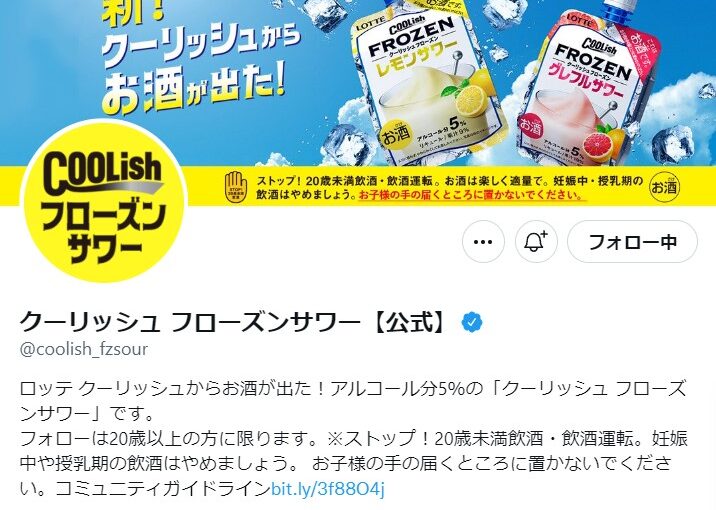This screenshot has width=716, height=510.
Task: Open the COOLish フローズンサワー profile picture
Action: click(x=104, y=201)
